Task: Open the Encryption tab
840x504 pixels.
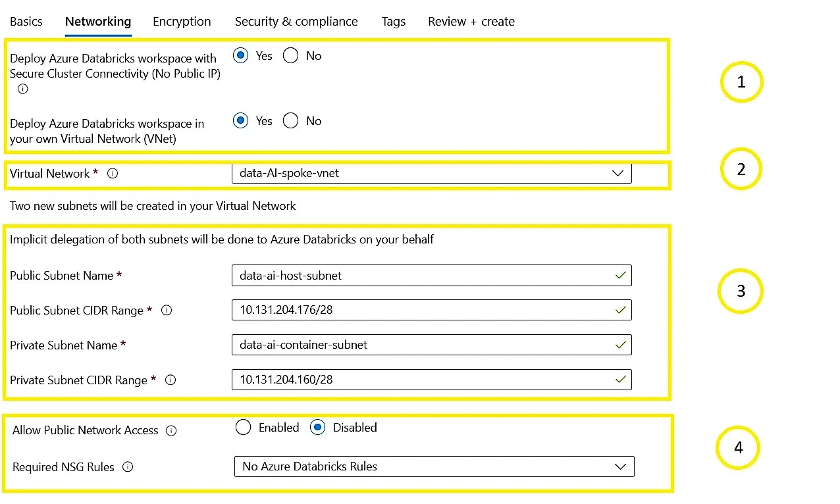Action: 182,22
